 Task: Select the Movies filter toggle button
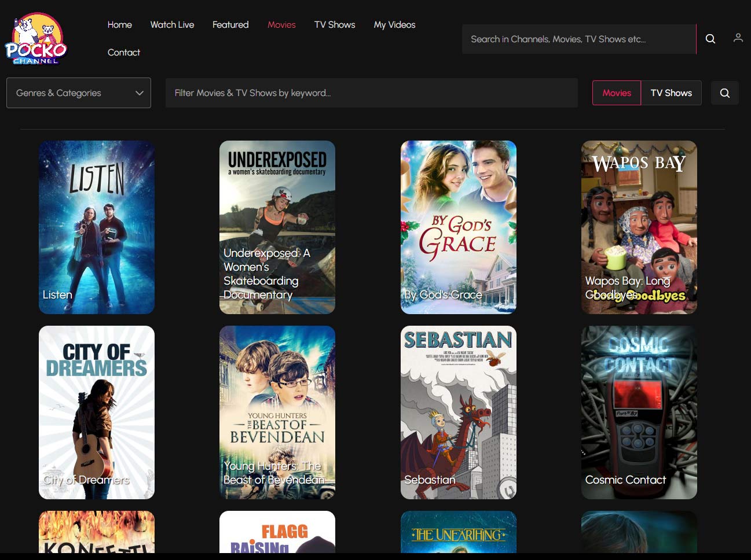point(617,93)
